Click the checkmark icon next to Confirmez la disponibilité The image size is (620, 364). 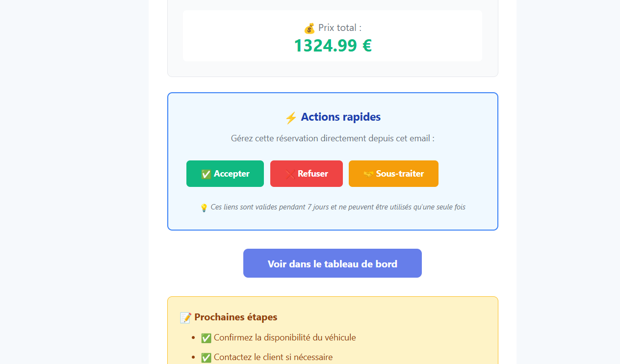(x=206, y=338)
